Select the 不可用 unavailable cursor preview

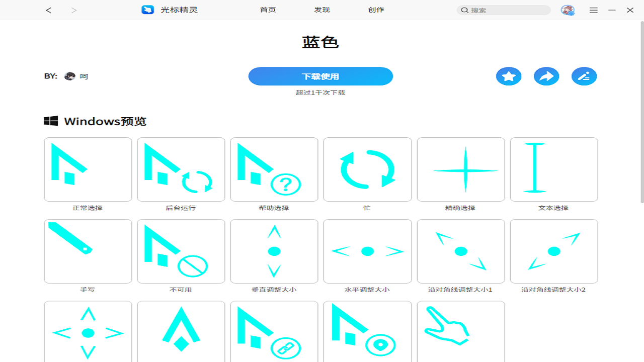click(181, 251)
